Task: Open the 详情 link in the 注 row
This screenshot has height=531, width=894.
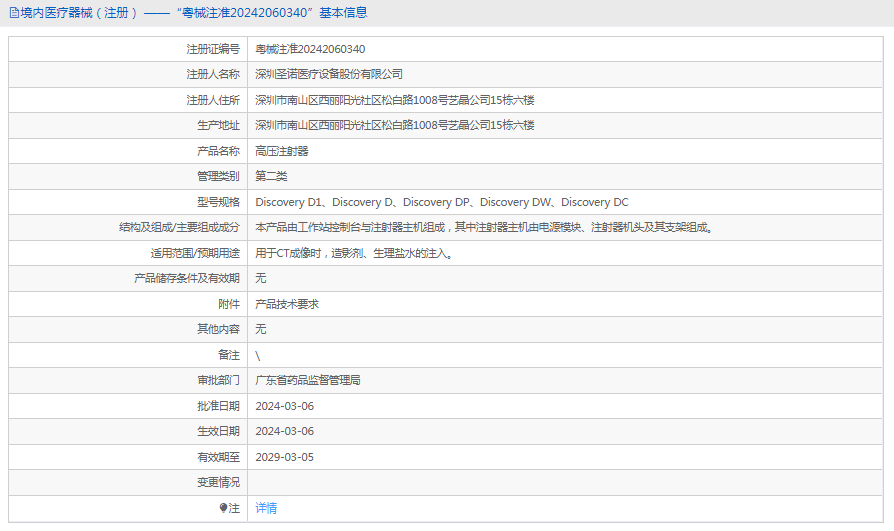Action: coord(266,508)
